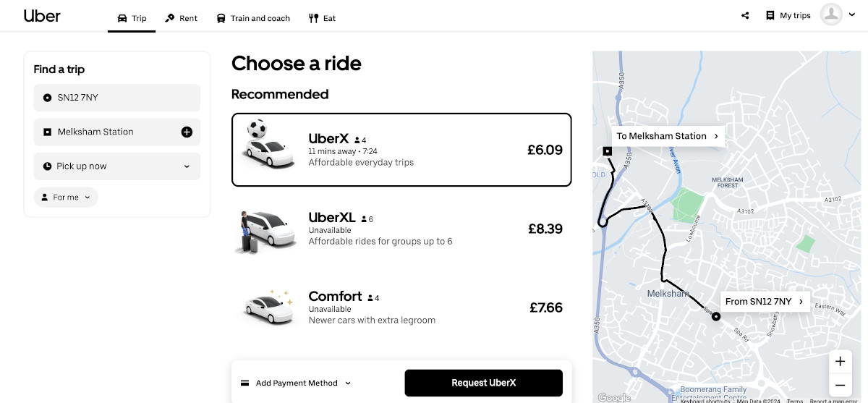
Task: Expand Add Payment Method dropdown
Action: (296, 383)
